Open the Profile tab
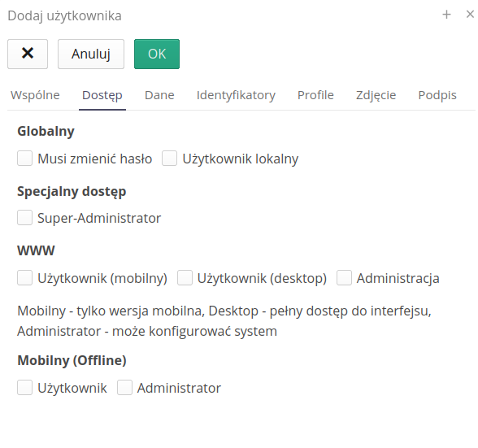478x448 pixels. 315,95
